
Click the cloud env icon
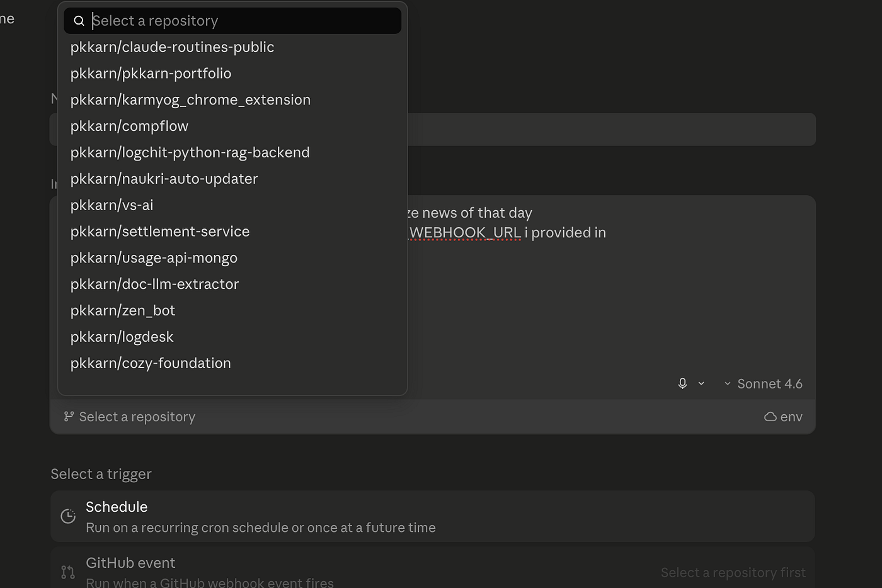770,417
